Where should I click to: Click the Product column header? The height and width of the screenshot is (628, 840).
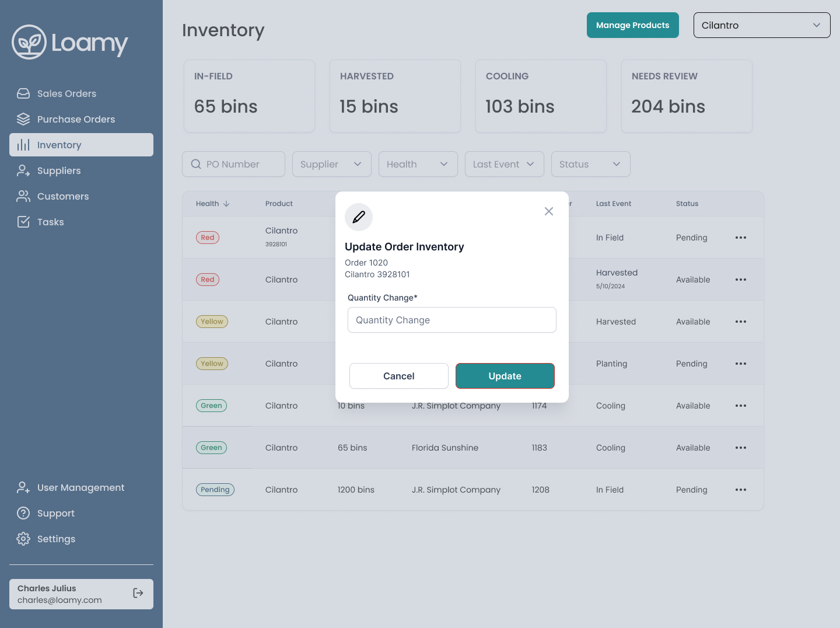coord(279,204)
